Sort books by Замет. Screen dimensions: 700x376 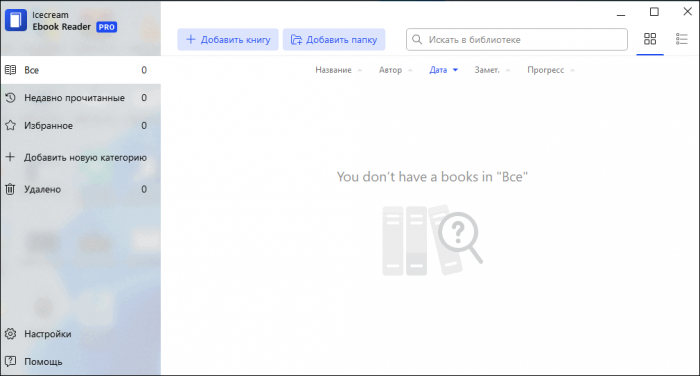tap(492, 70)
